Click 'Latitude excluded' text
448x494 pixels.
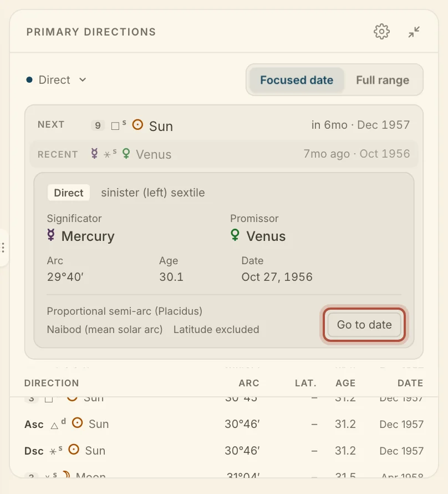point(216,330)
